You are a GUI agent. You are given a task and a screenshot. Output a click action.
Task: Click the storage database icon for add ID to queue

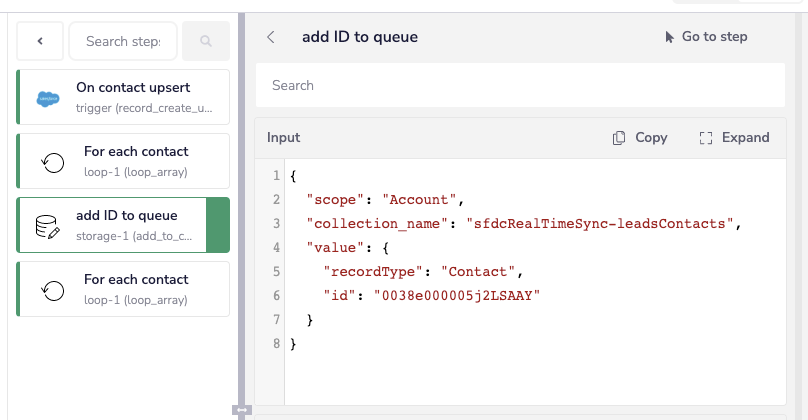pos(47,227)
